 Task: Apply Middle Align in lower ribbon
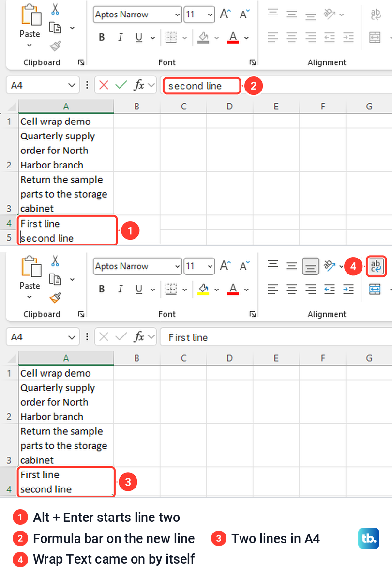(x=292, y=266)
